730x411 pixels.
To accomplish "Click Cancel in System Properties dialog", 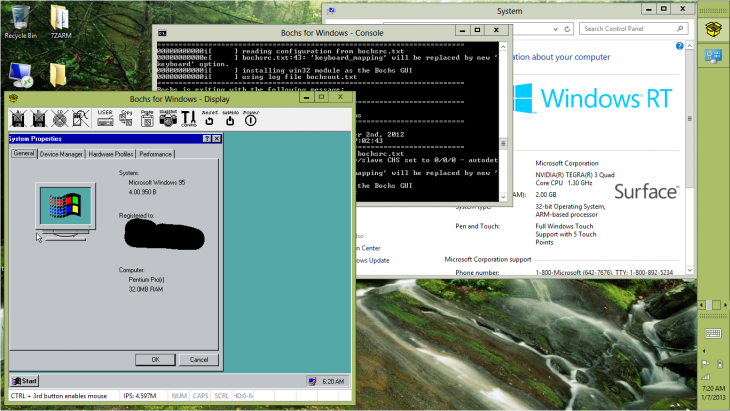I will [x=198, y=359].
